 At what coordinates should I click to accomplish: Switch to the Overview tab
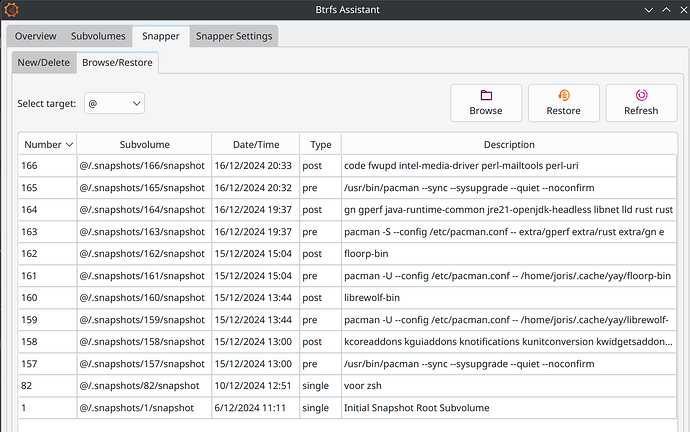pyautogui.click(x=36, y=36)
